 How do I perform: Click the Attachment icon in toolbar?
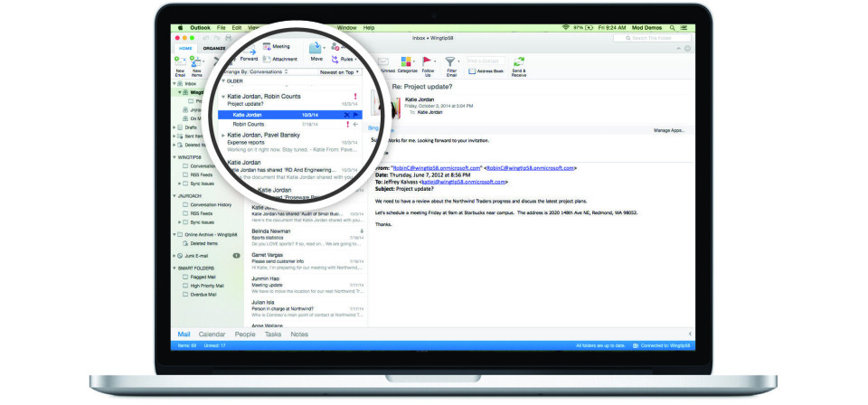pos(272,59)
